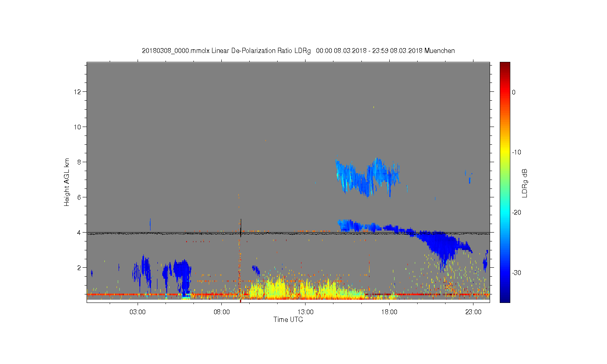Viewport: 607px width, 364px height.
Task: Click the black horizontal line at 4 km
Action: (288, 233)
